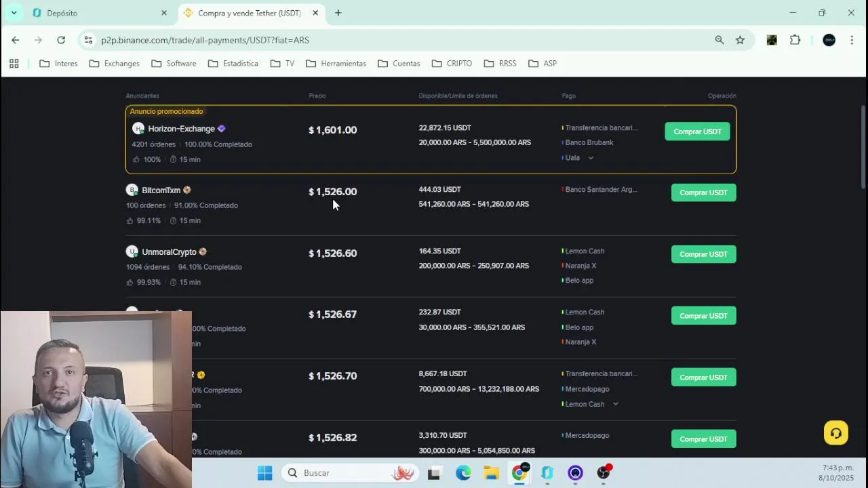Open the Chrome extensions puzzle icon
The width and height of the screenshot is (868, 488).
795,40
